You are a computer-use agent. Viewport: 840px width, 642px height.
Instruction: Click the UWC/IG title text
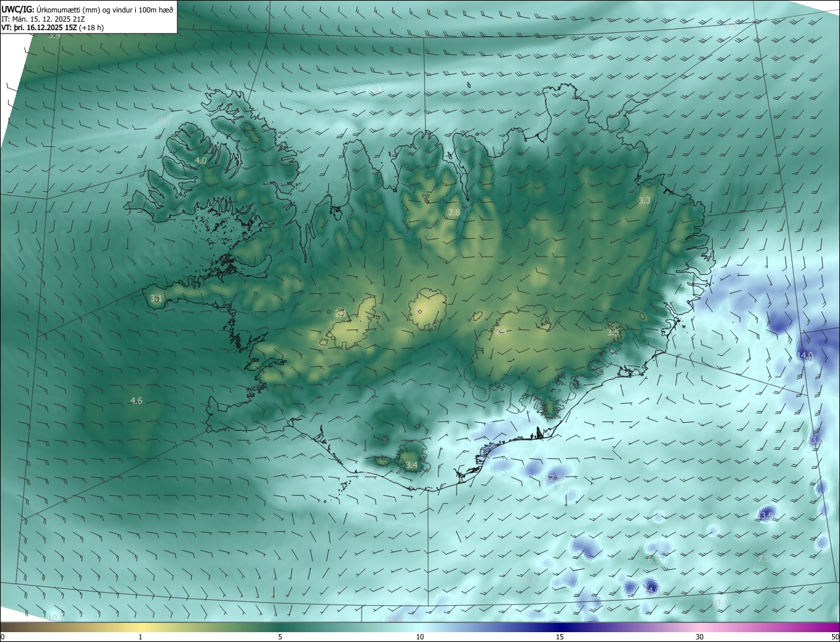[18, 9]
